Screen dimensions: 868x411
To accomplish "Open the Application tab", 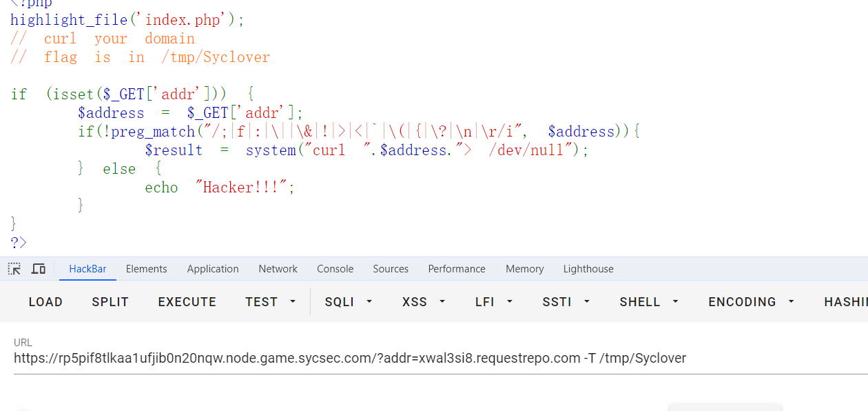I will tap(213, 269).
